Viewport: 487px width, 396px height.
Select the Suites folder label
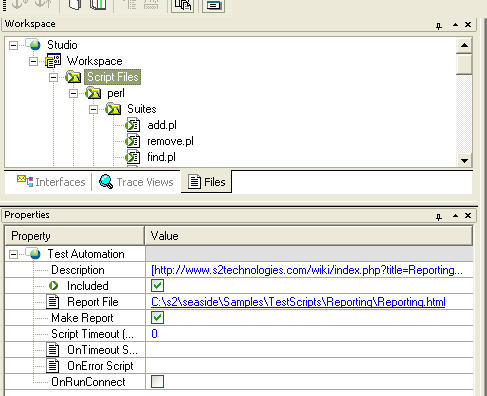pos(142,109)
